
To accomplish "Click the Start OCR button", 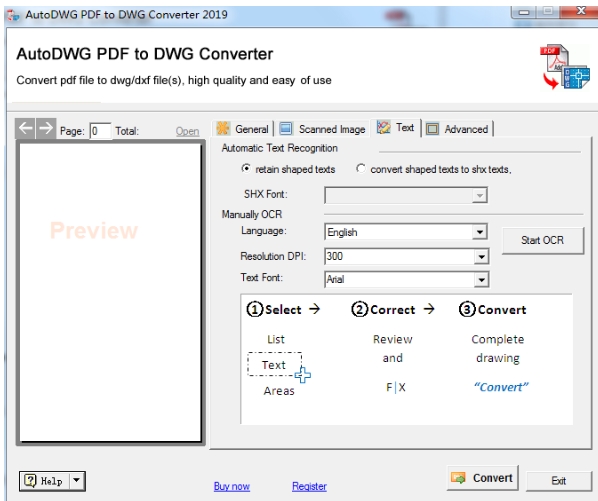I will click(542, 240).
